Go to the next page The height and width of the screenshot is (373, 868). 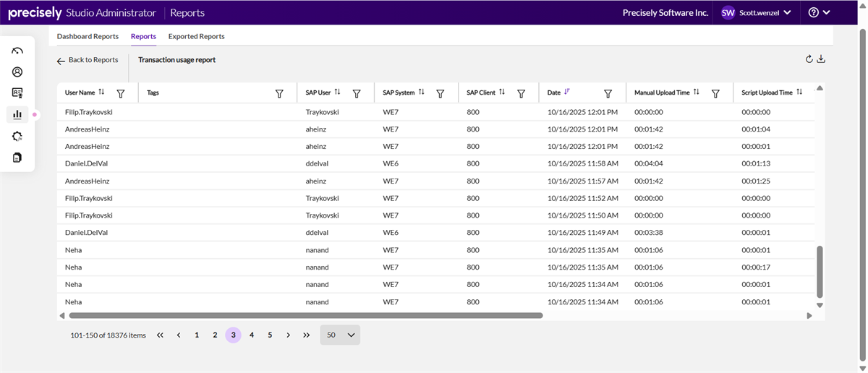coord(288,335)
